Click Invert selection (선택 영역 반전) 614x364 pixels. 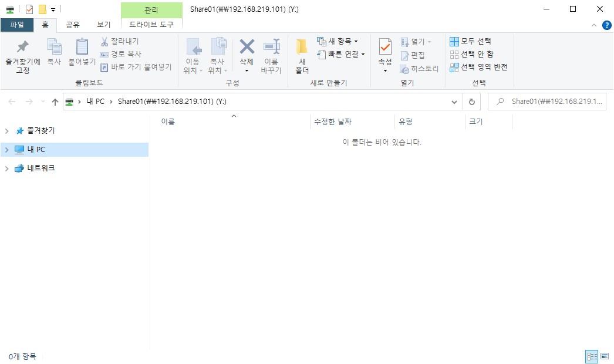478,67
